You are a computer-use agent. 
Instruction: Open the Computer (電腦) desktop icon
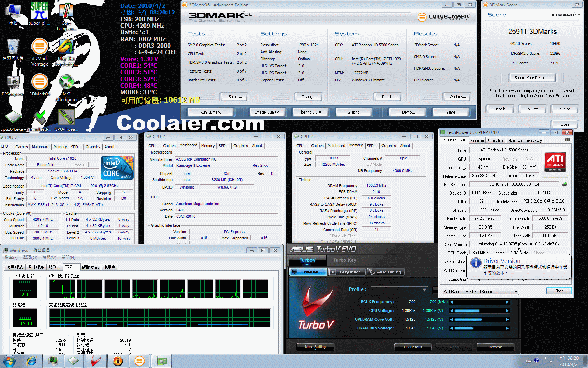(x=13, y=14)
